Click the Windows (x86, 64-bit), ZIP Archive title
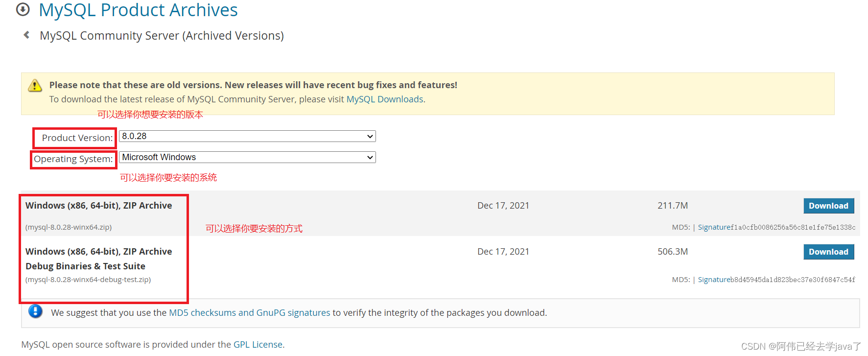The width and height of the screenshot is (868, 356). (98, 206)
